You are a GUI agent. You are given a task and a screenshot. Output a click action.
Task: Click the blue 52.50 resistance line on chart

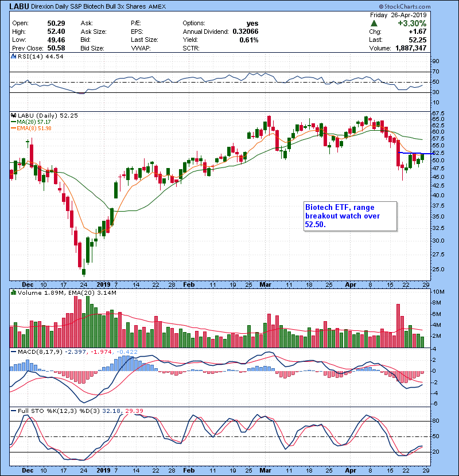[415, 153]
